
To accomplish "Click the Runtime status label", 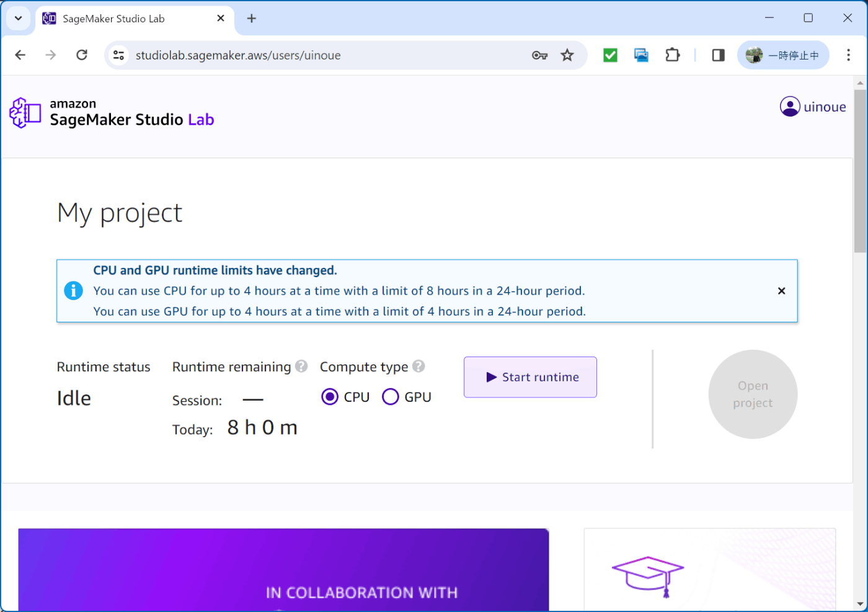I will 104,367.
